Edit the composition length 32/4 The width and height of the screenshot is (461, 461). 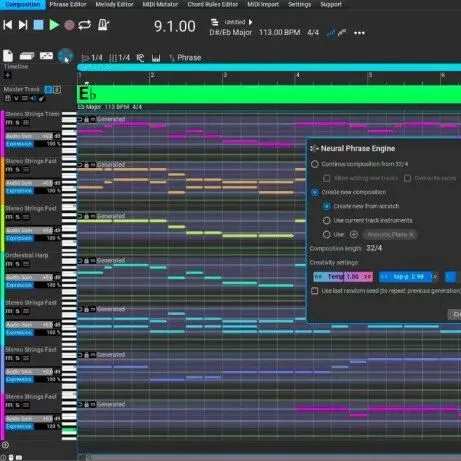click(x=374, y=248)
